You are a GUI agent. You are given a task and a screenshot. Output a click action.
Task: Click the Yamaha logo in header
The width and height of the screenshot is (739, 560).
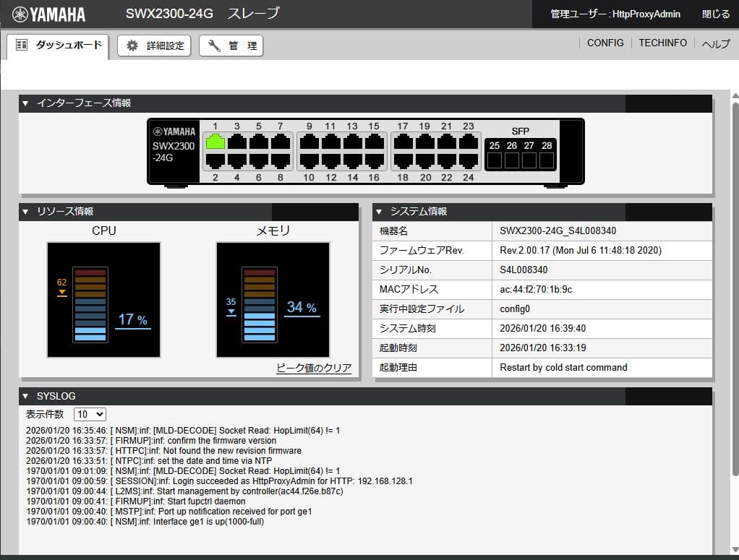coord(49,14)
